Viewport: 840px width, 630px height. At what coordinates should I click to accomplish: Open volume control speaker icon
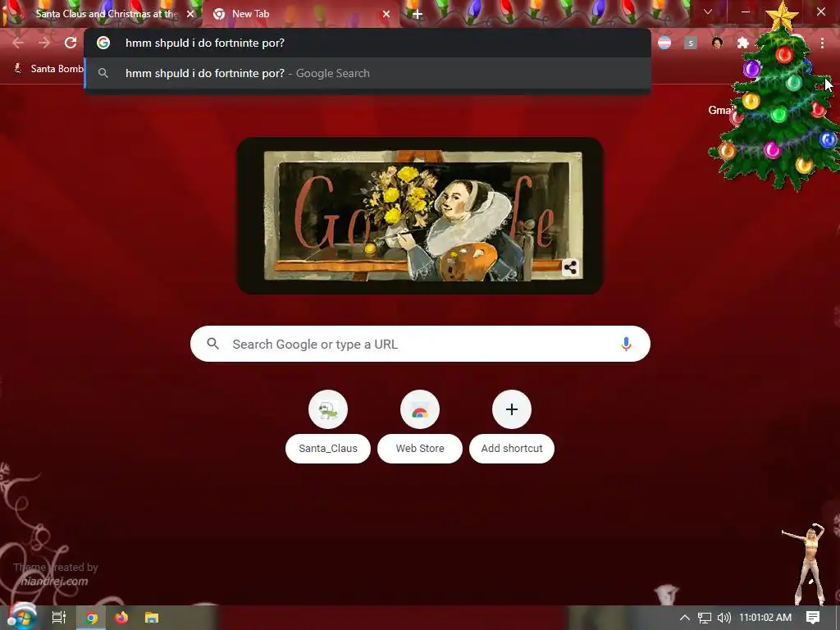tap(724, 618)
